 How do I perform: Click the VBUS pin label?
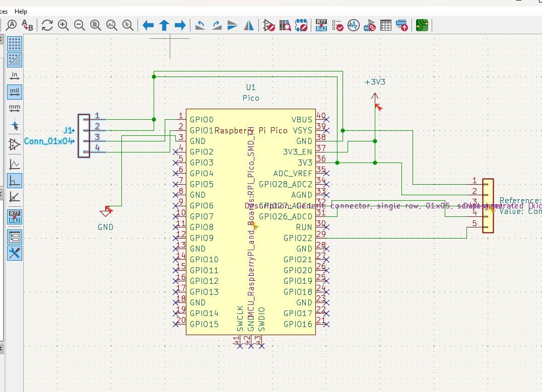(302, 119)
